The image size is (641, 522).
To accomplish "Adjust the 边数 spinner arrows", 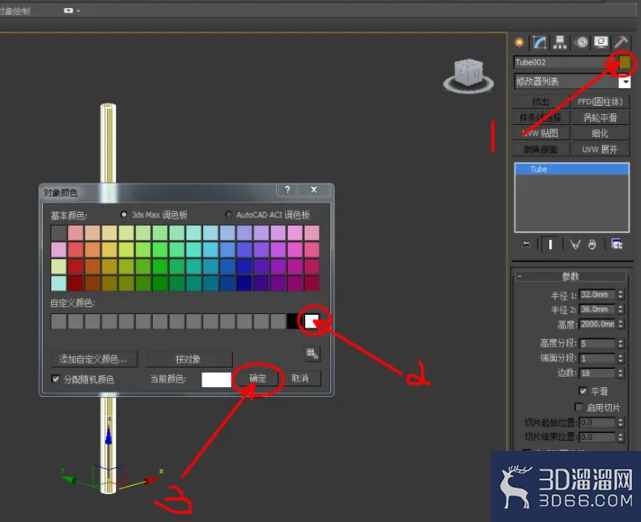I will tap(621, 373).
